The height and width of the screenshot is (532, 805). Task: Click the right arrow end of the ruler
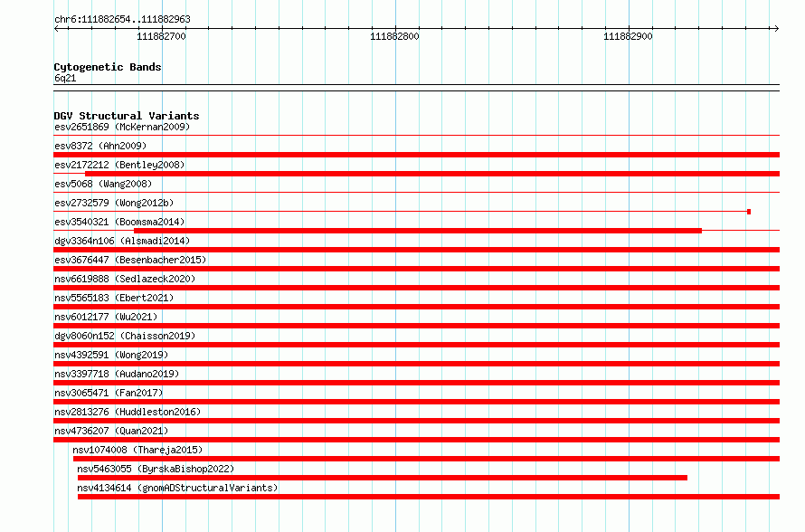[x=776, y=28]
